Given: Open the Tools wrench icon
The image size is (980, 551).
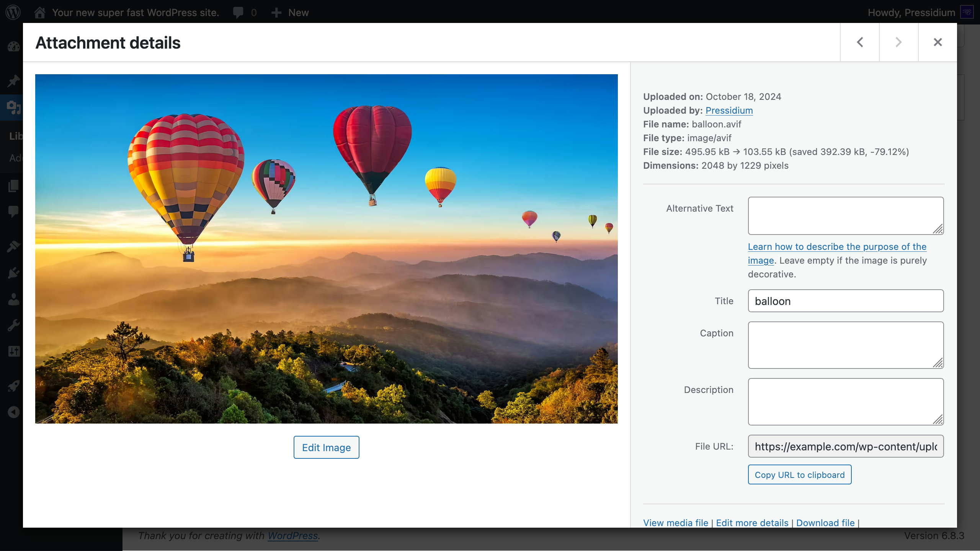Looking at the screenshot, I should coord(13,325).
